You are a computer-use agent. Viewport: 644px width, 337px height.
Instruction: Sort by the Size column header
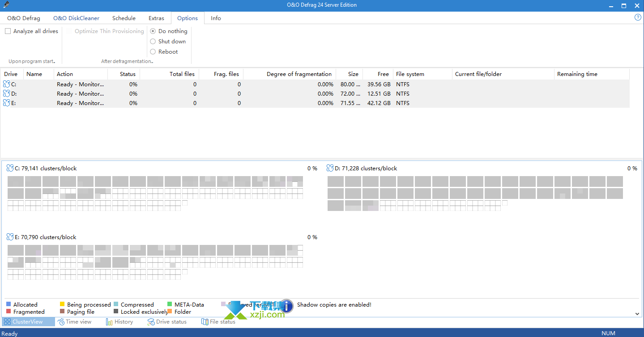pyautogui.click(x=349, y=74)
